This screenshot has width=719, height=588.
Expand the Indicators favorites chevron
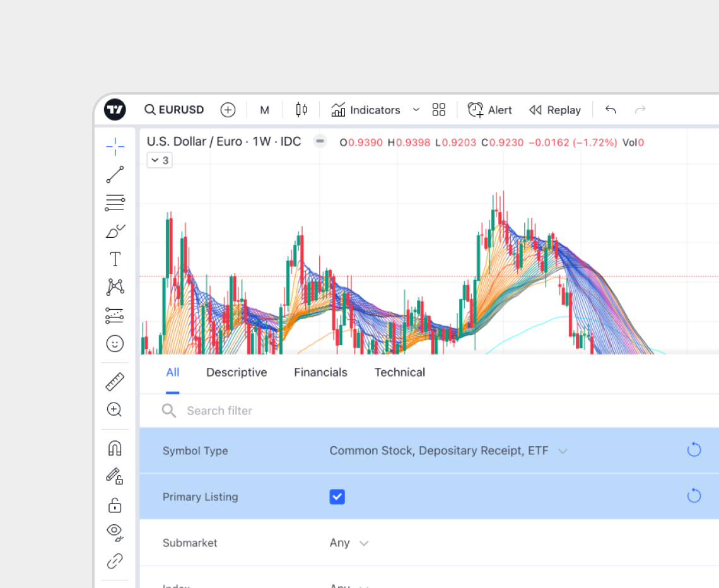(416, 110)
